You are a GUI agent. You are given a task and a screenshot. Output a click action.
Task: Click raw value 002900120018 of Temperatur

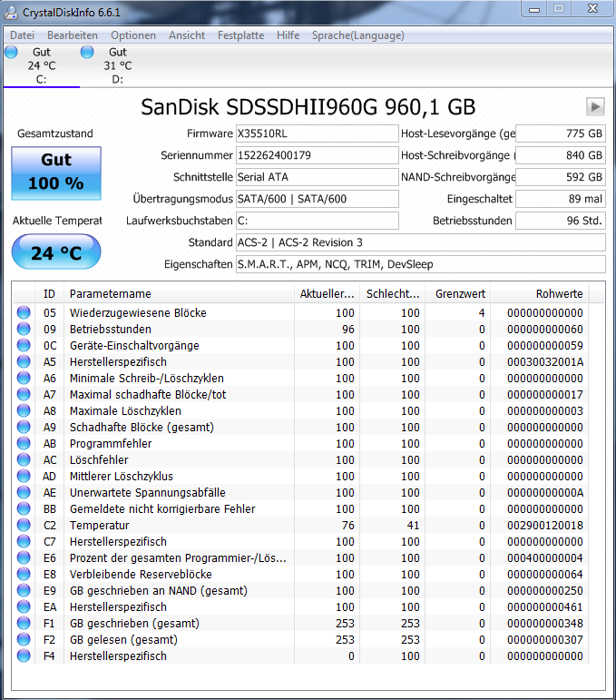pos(544,525)
